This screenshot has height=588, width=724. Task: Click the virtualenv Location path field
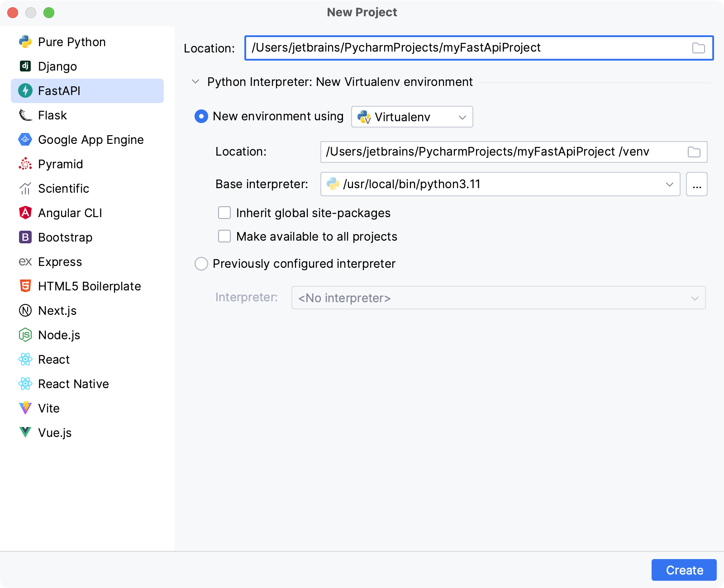pos(514,152)
